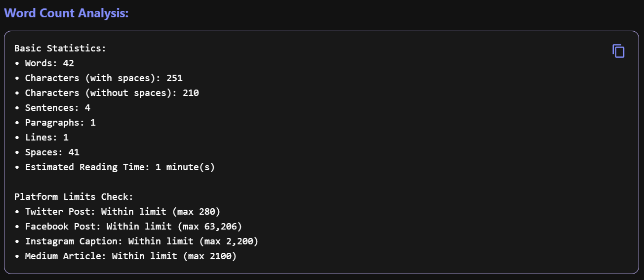Select the Words: 42 line
Screen dimensions: 644x280
[x=44, y=63]
